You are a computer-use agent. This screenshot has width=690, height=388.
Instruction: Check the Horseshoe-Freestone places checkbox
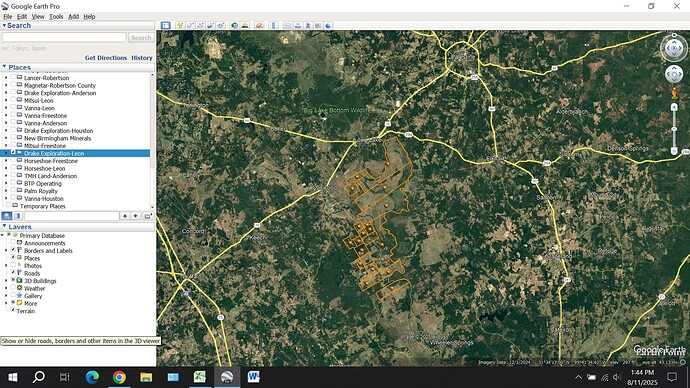[13, 160]
